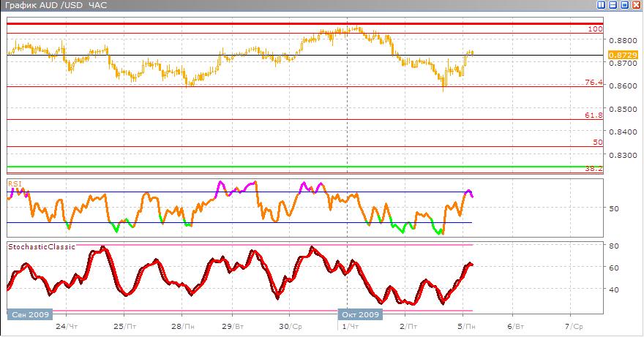Select the Fibonacci 100 level label
Viewport: 644px width, 337px height.
pos(595,29)
